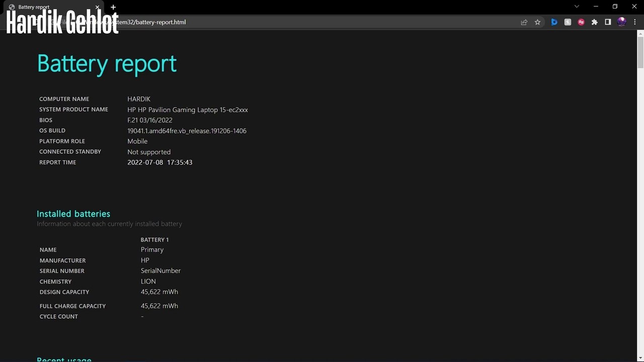
Task: Click the platform role value 'Mobile'
Action: [137, 141]
